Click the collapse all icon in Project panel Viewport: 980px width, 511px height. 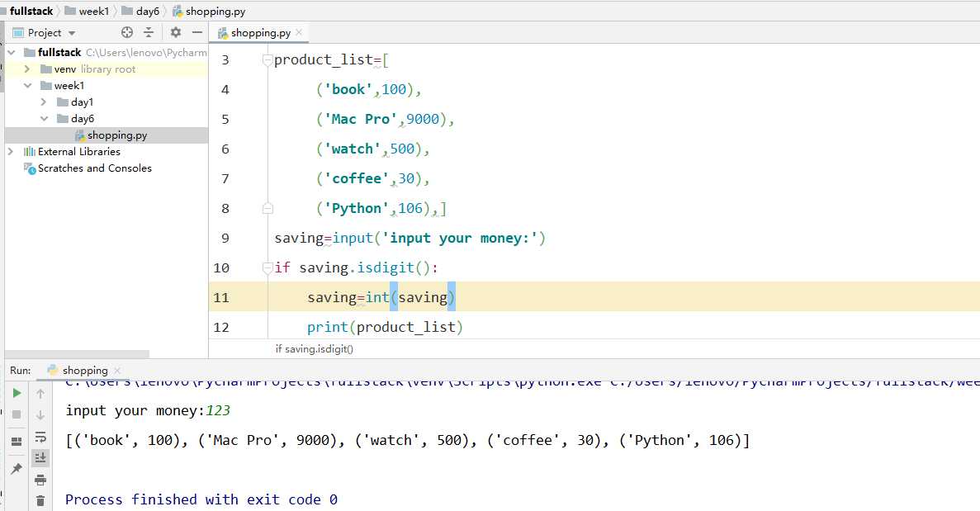[x=149, y=32]
